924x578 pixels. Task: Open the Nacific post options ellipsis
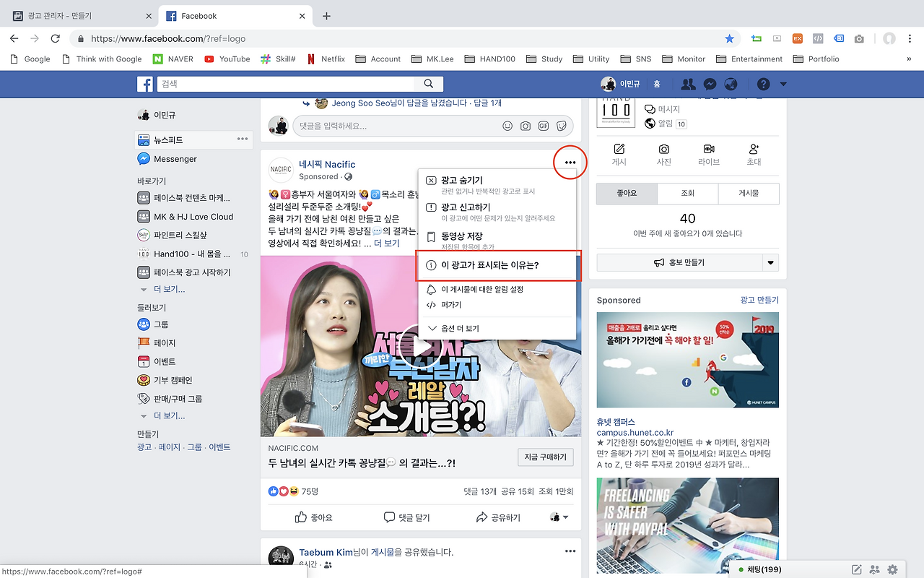[x=570, y=163]
